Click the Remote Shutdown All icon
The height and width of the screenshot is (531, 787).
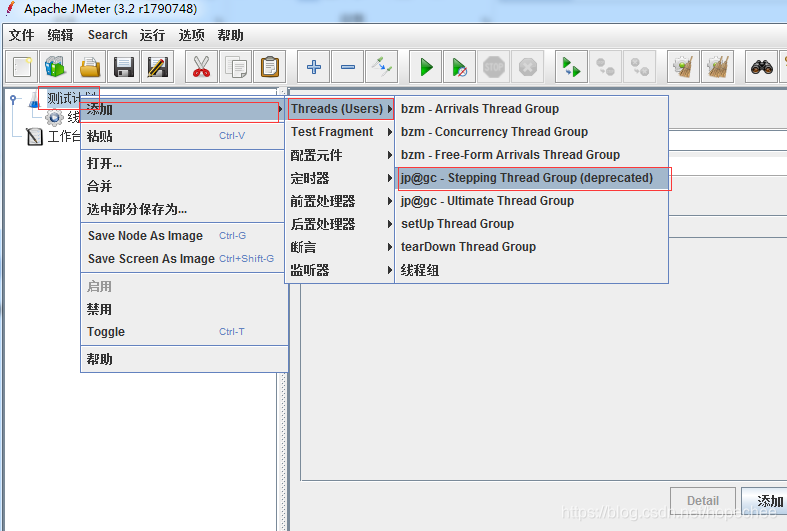tap(639, 67)
